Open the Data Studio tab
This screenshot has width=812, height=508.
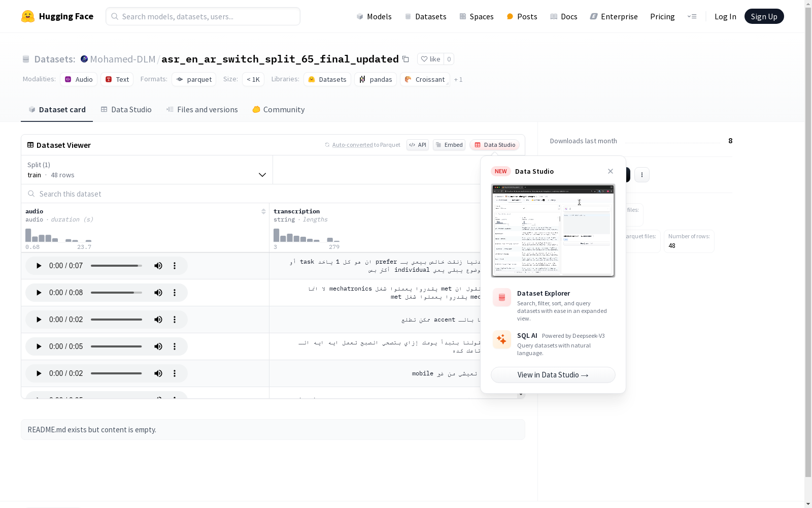(x=126, y=110)
